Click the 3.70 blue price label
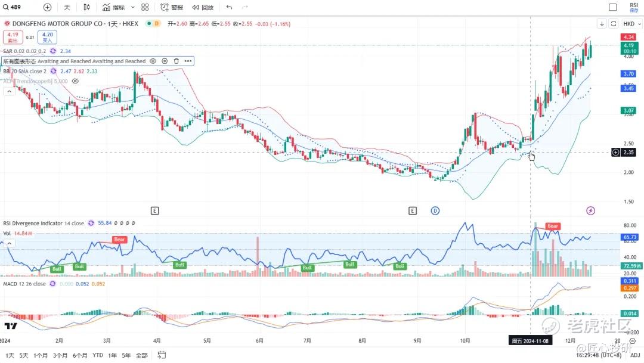This screenshot has height=363, width=644. click(628, 74)
